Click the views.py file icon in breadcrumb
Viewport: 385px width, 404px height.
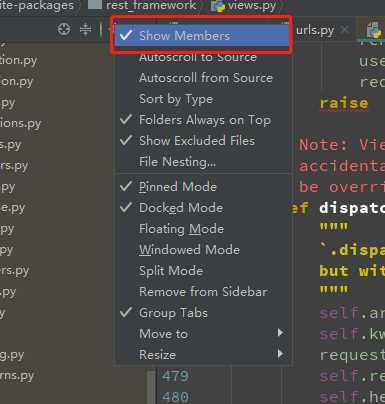coord(218,6)
